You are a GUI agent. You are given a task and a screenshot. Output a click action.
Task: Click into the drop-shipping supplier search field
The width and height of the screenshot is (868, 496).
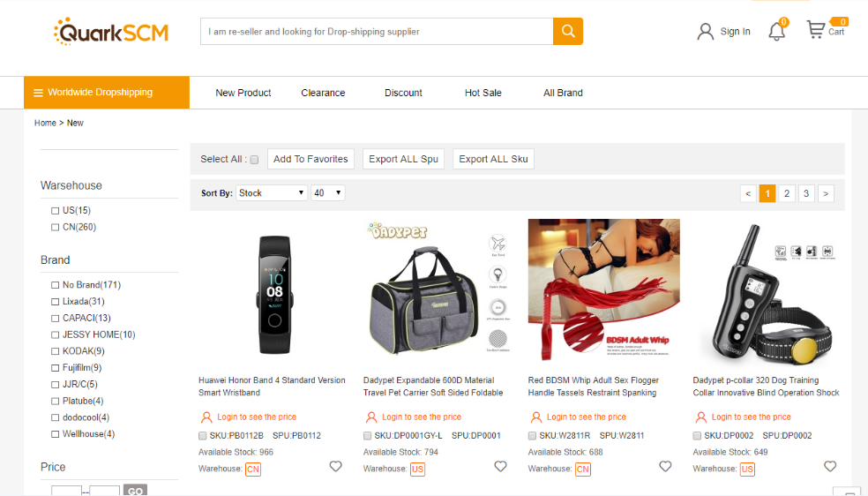pos(377,32)
